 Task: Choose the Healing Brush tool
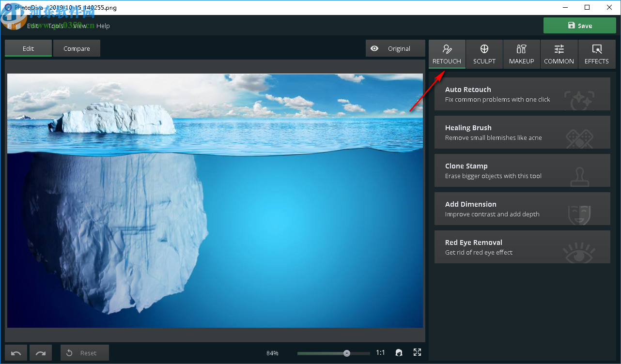pos(522,132)
